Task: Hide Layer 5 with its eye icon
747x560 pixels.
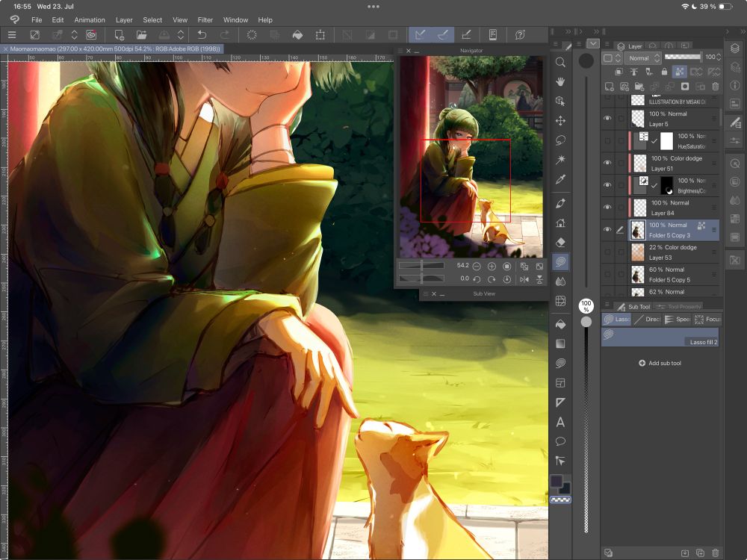Action: pyautogui.click(x=607, y=118)
